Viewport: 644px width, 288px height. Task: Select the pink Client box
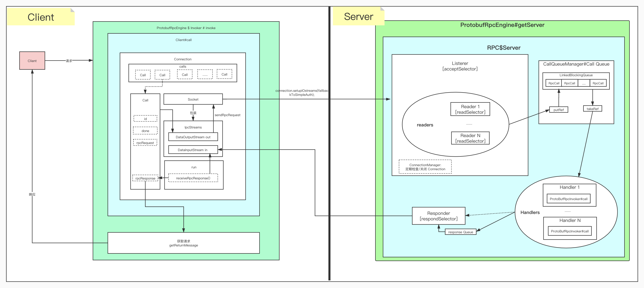[x=32, y=61]
